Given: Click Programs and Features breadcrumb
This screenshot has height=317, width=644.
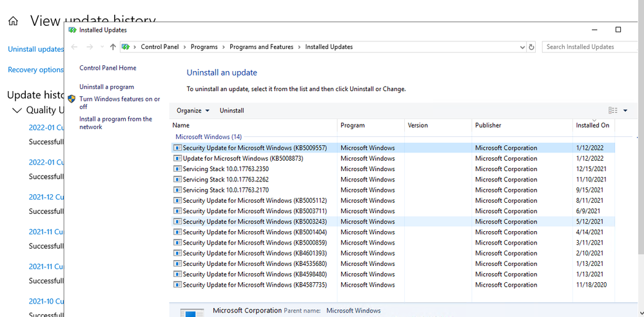Looking at the screenshot, I should click(x=261, y=47).
